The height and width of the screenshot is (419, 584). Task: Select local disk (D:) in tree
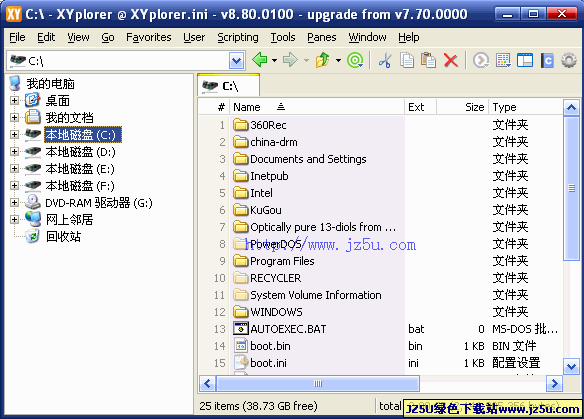80,152
